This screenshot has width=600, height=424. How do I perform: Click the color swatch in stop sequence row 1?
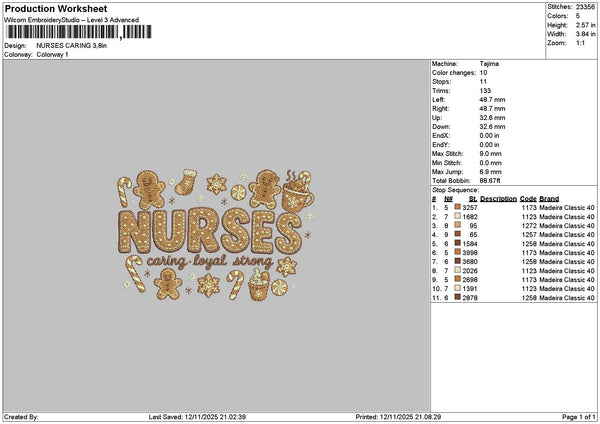(457, 207)
